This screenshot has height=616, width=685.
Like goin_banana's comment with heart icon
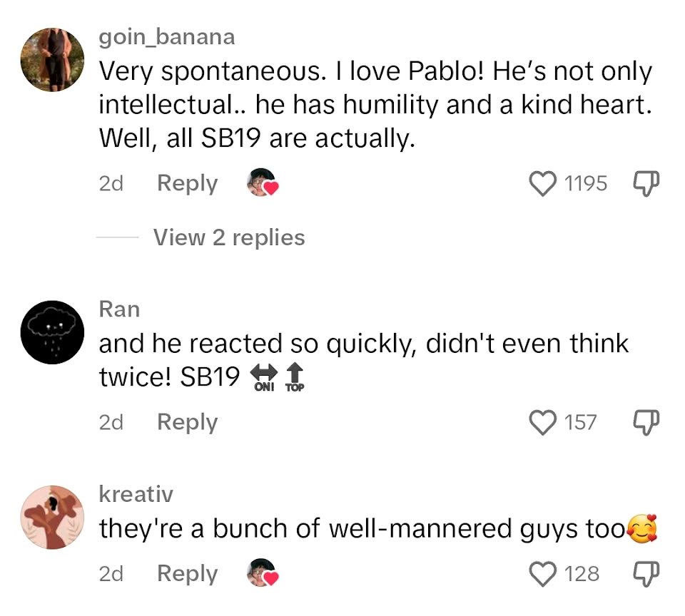(x=542, y=183)
